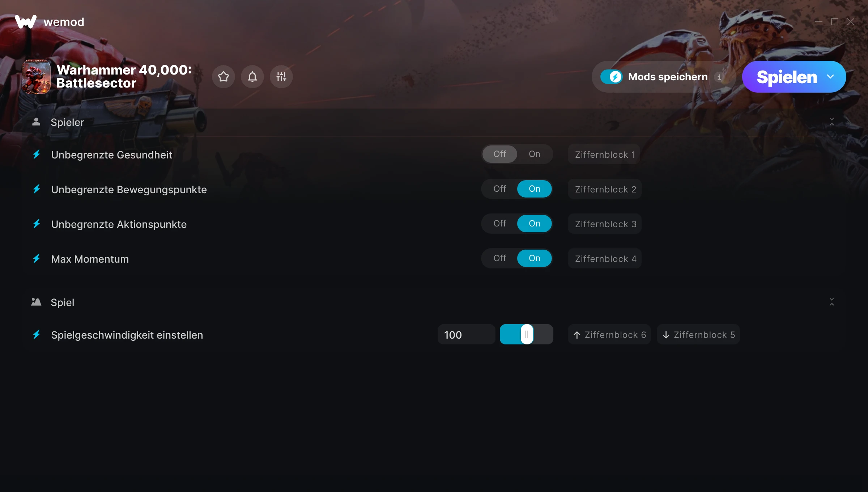Click the Spiel section people icon

point(36,302)
